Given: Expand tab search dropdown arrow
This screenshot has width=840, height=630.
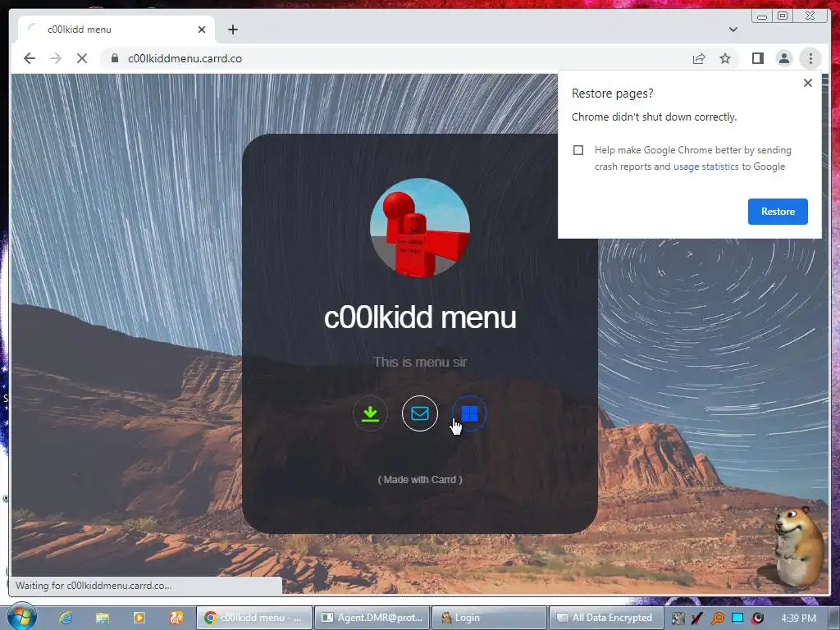Looking at the screenshot, I should pyautogui.click(x=733, y=30).
